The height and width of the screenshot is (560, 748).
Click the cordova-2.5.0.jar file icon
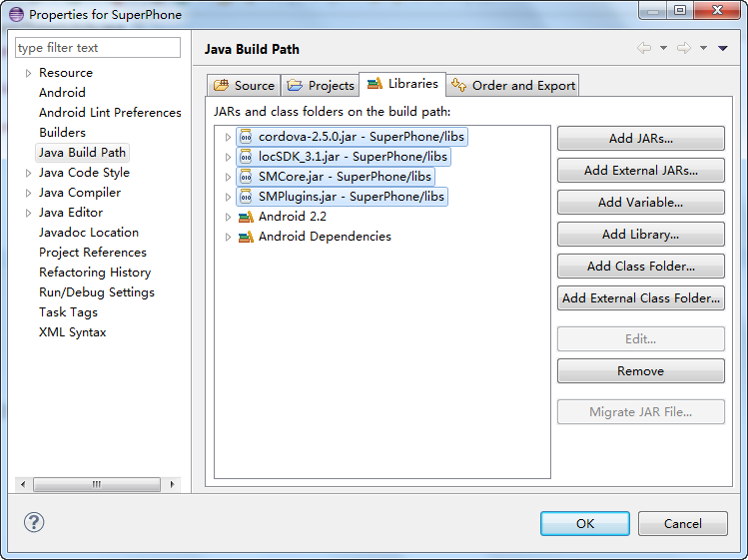tap(246, 137)
